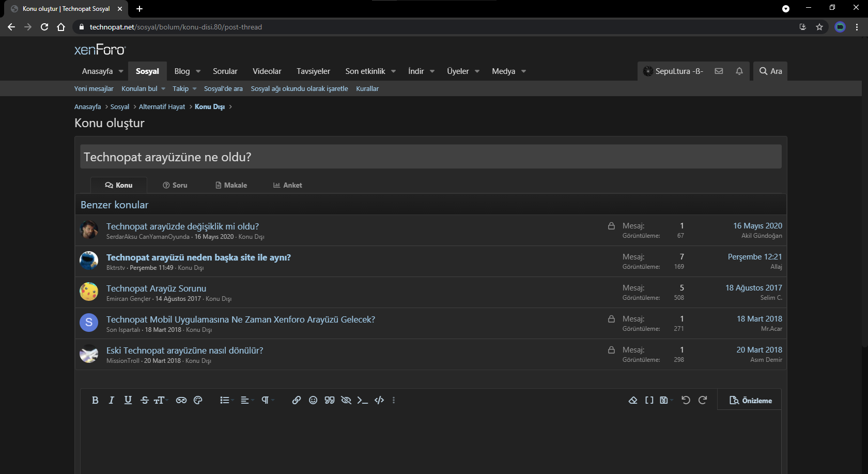
Task: Toggle italic formatting in the editor
Action: [x=111, y=400]
